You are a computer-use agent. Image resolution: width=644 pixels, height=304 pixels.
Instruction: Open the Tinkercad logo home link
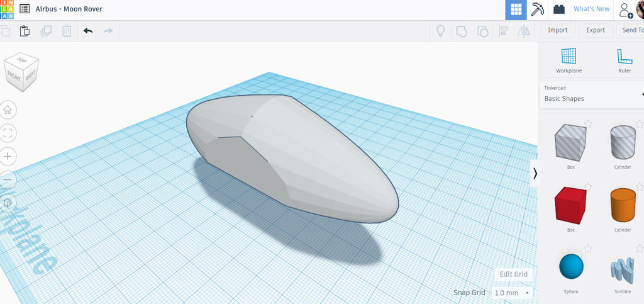(6, 9)
